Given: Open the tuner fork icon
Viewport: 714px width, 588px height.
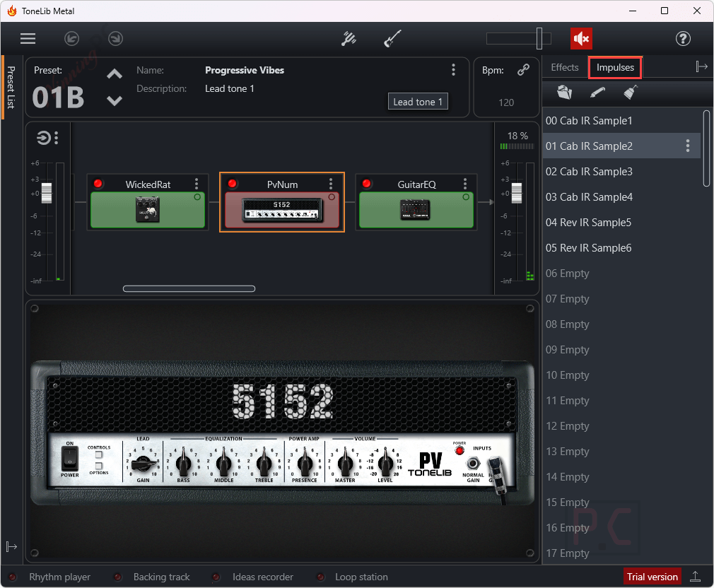Looking at the screenshot, I should pos(349,39).
